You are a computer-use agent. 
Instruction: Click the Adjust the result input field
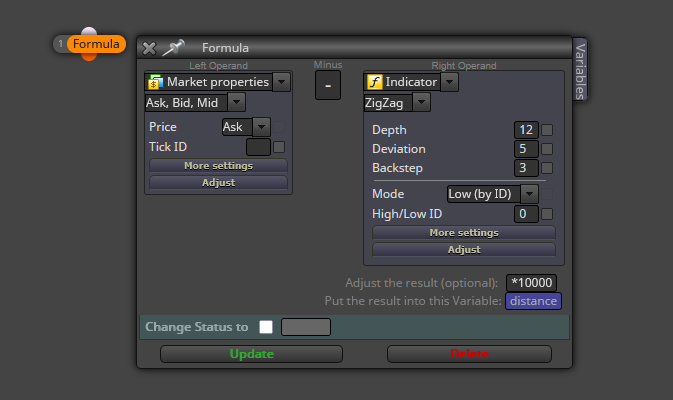pyautogui.click(x=531, y=283)
